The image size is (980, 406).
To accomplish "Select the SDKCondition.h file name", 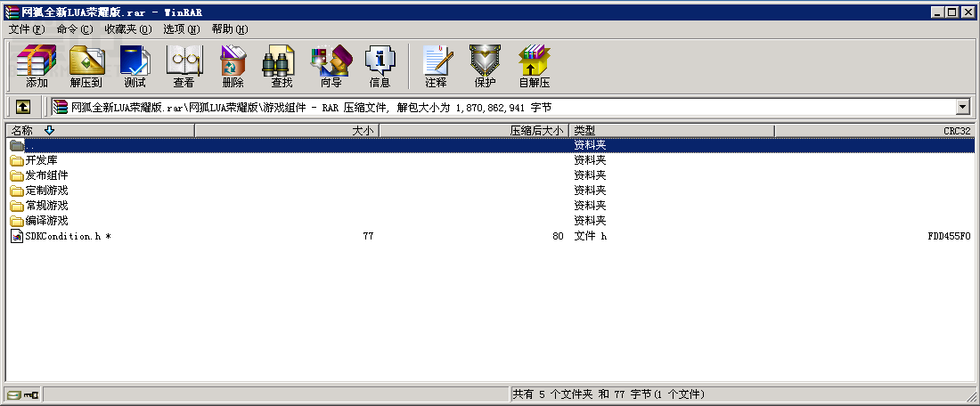I will (x=68, y=236).
